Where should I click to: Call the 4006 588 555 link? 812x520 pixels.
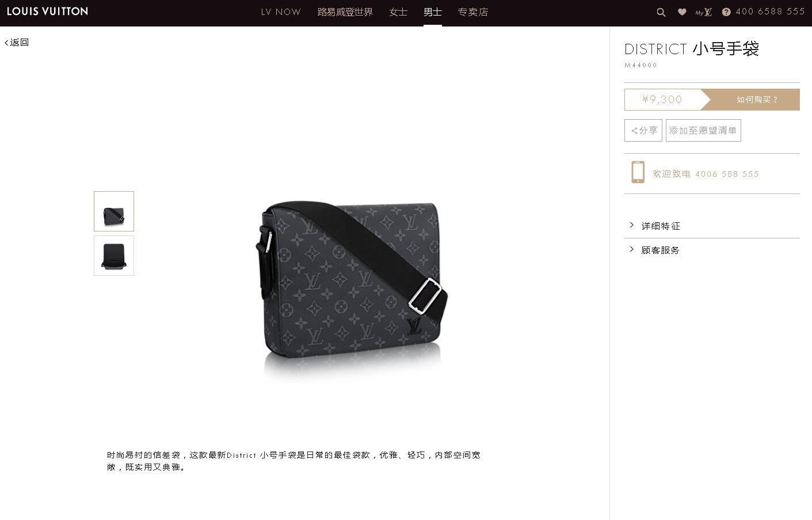tap(727, 174)
